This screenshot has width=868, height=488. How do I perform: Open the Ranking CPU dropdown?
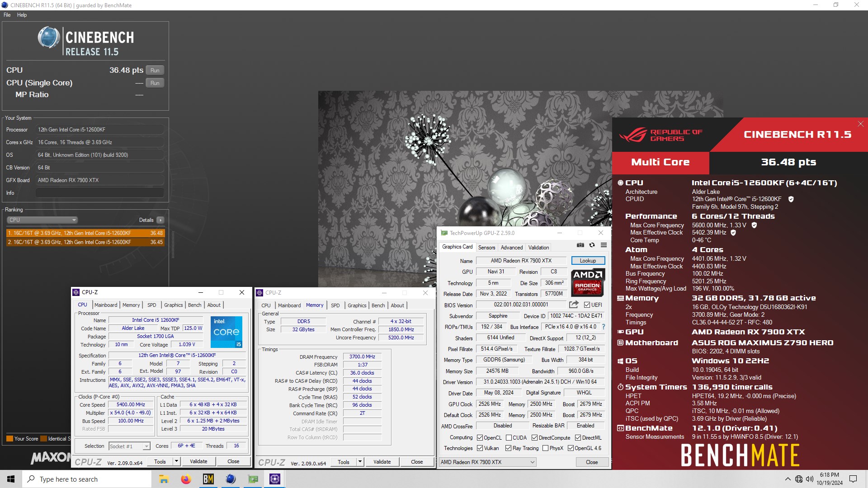[42, 220]
